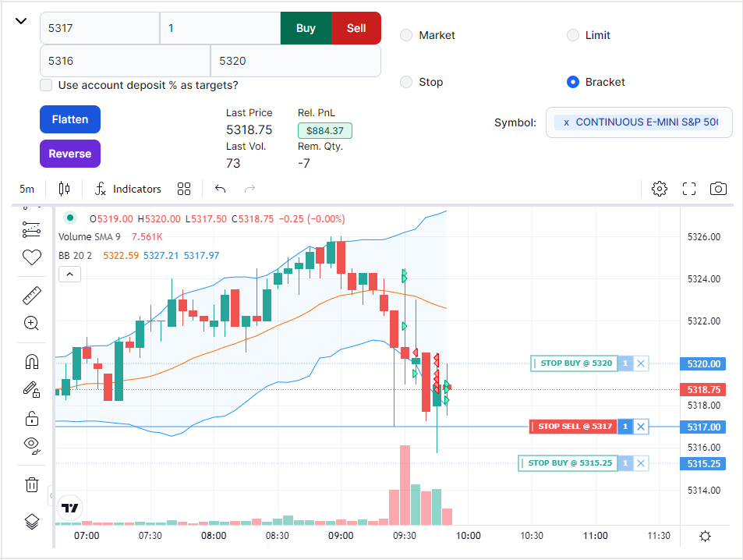Toggle magnet mode in the drawing toolbar
743x560 pixels.
tap(31, 362)
